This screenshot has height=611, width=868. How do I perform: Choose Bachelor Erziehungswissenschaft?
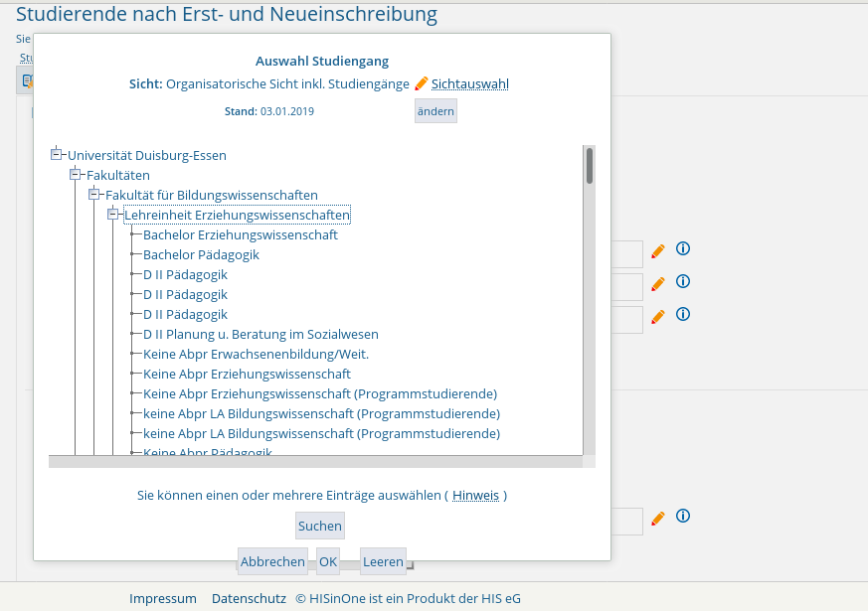click(x=241, y=235)
